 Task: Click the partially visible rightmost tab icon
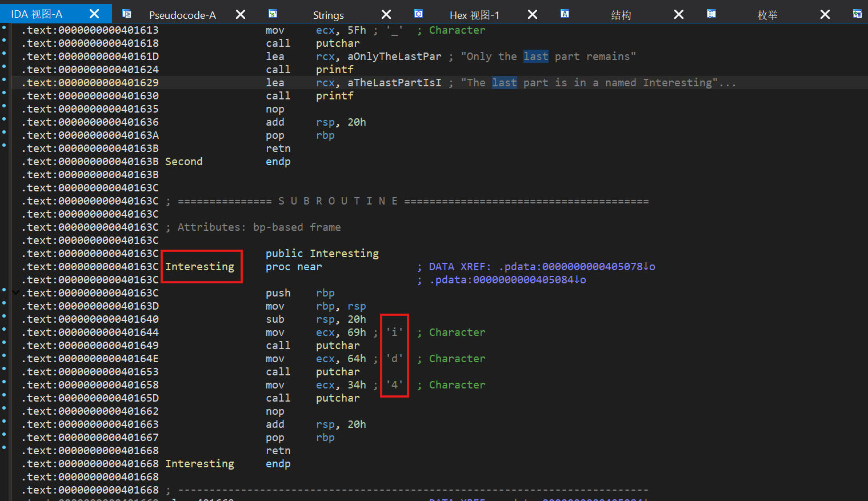tap(857, 14)
